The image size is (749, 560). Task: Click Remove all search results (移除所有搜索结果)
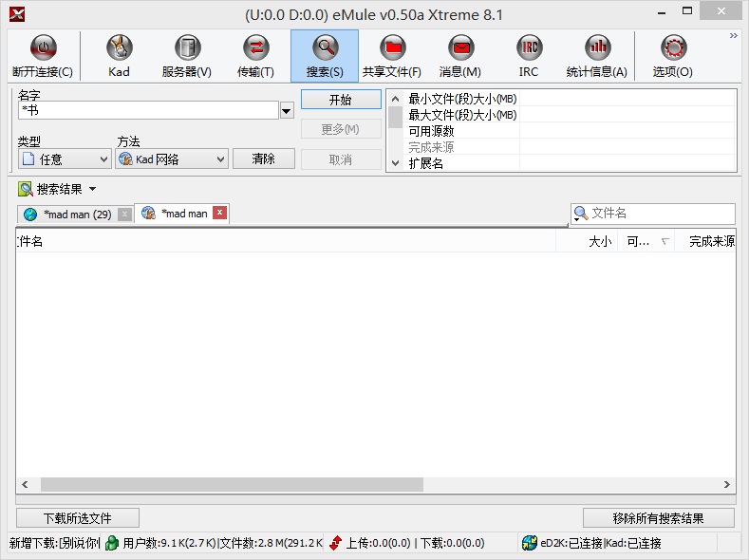click(x=658, y=518)
